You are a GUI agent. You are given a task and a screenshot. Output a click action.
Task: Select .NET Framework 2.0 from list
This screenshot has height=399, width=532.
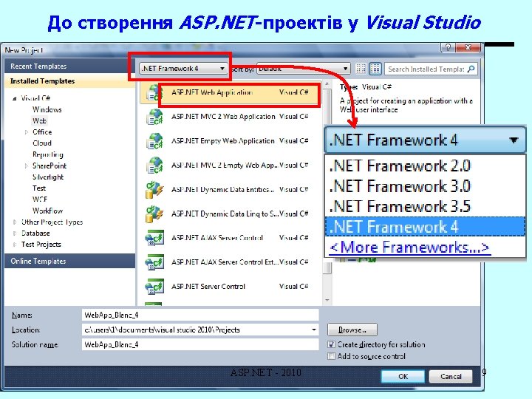(x=425, y=166)
